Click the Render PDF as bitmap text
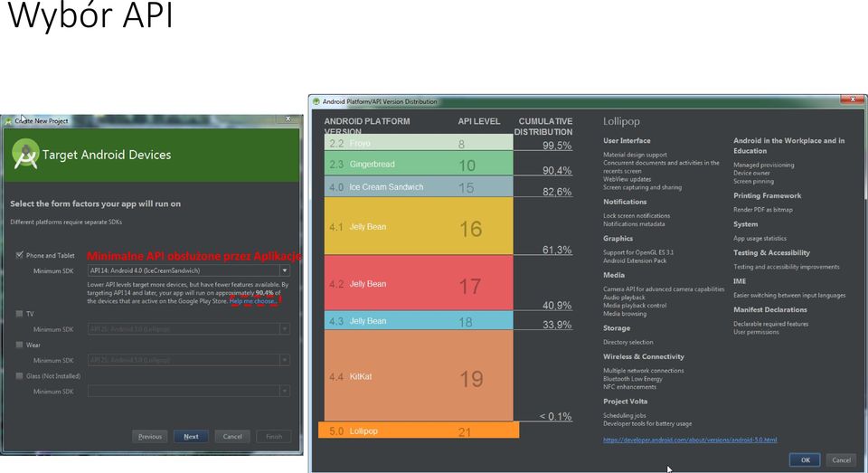Screen dimensions: 868x473 point(763,209)
